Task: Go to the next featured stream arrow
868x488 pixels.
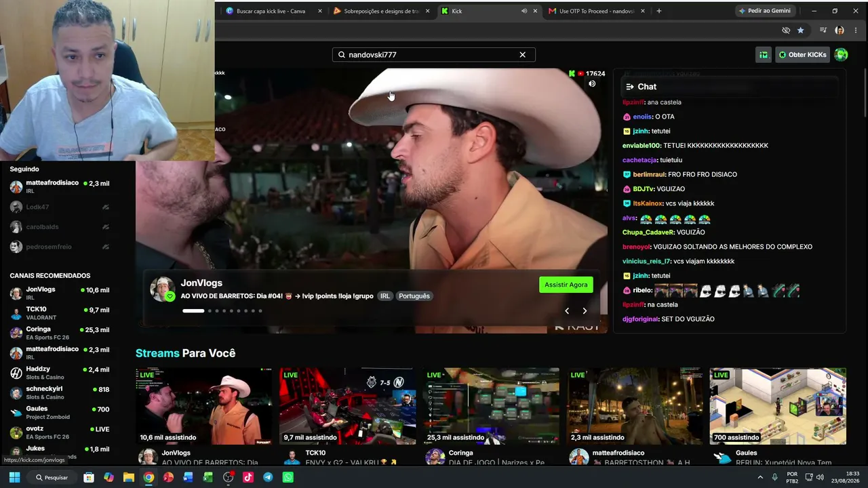Action: point(585,311)
